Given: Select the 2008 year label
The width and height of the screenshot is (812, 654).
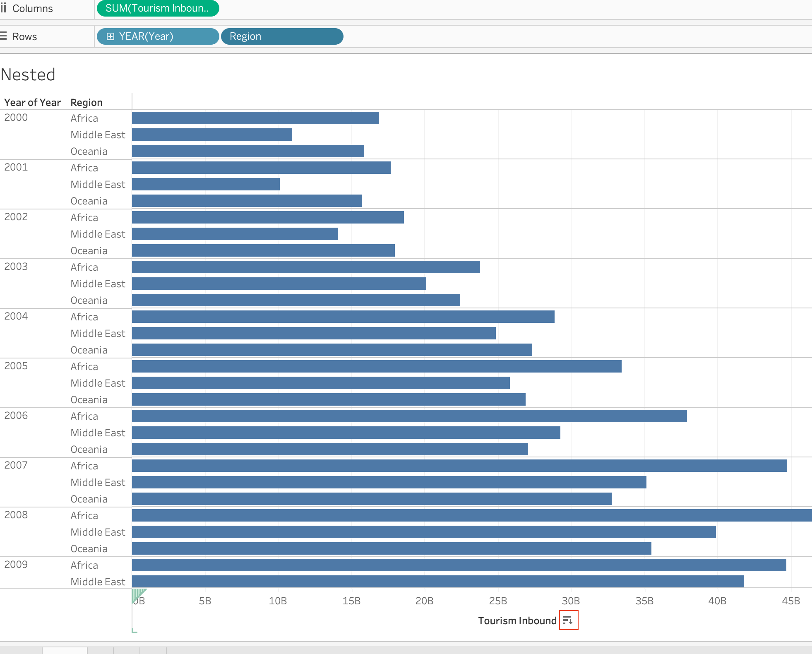Looking at the screenshot, I should (16, 515).
